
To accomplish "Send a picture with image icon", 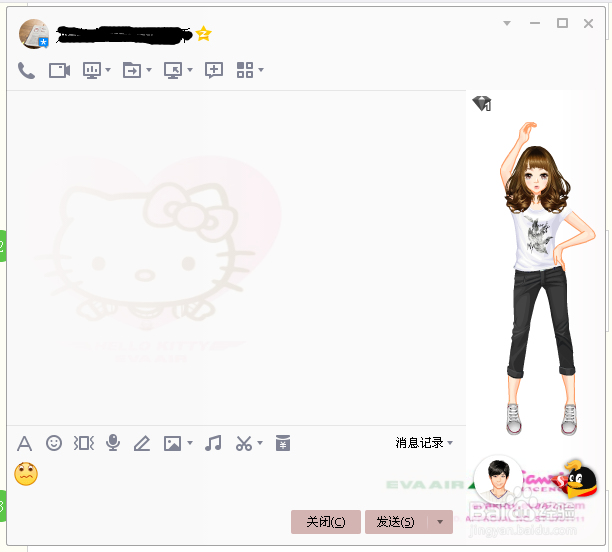I will tap(173, 443).
